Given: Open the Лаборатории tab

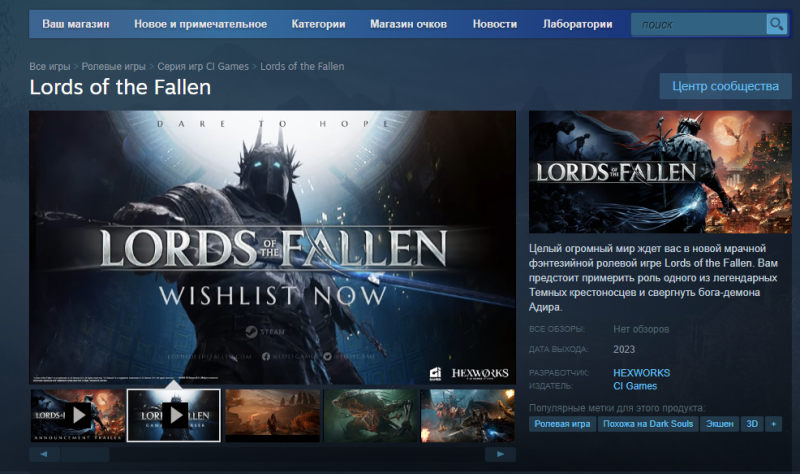Looking at the screenshot, I should pyautogui.click(x=577, y=23).
